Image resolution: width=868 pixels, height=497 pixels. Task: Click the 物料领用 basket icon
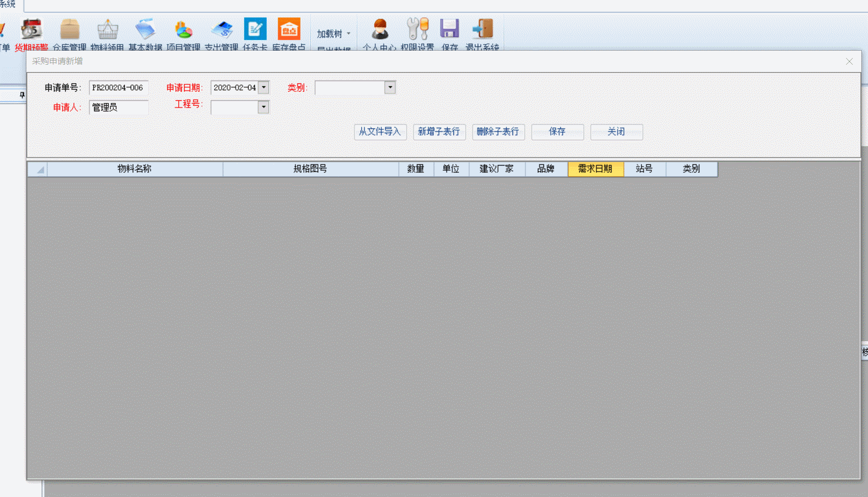(x=107, y=29)
